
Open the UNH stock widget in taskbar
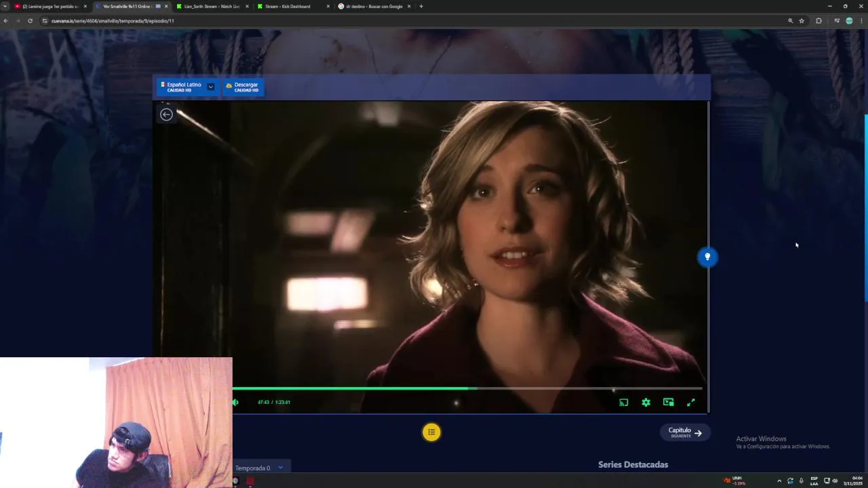734,481
